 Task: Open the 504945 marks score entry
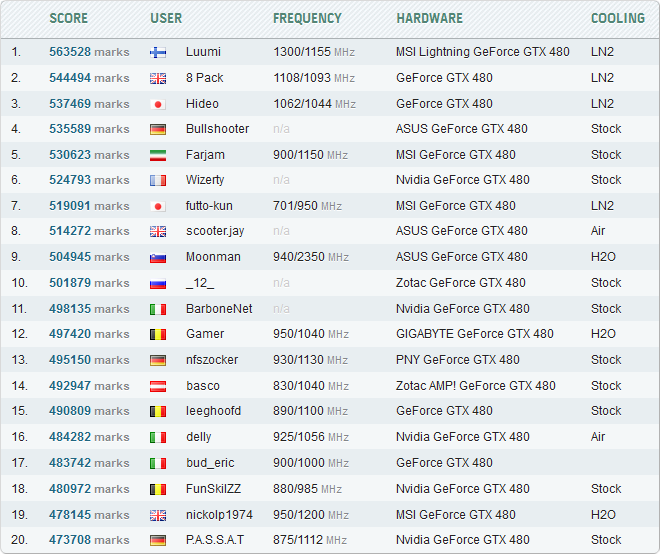(89, 257)
